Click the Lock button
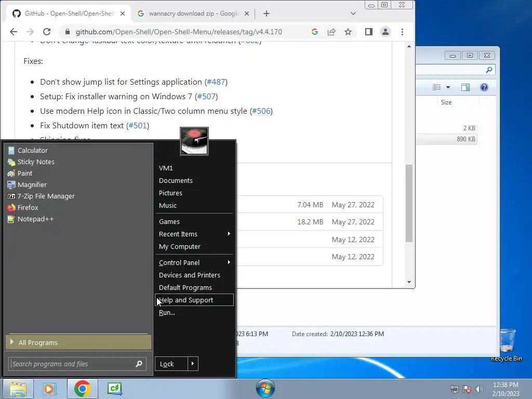The image size is (532, 399). [x=171, y=364]
